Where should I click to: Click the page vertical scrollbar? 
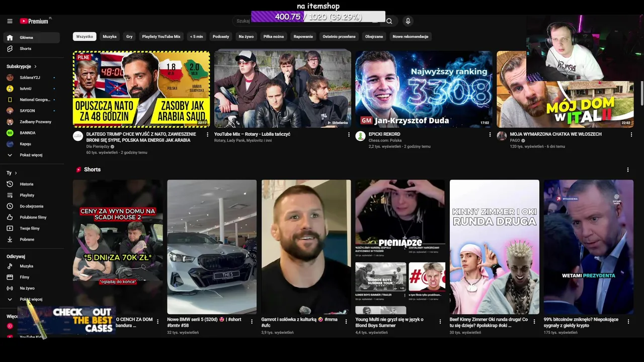pos(641,93)
